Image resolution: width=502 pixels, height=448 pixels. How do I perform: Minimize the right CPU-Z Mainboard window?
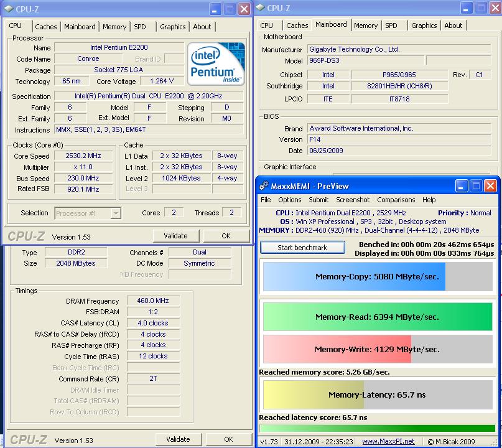click(467, 8)
